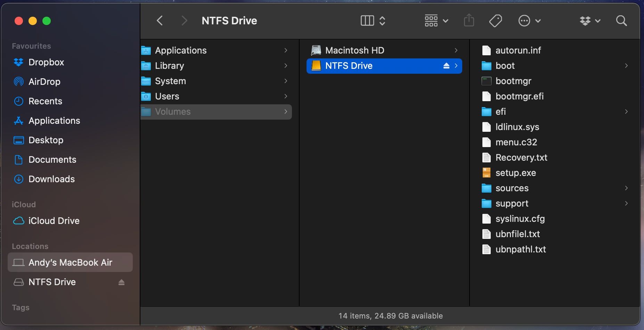Viewport: 644px width, 330px height.
Task: Open the grouping options dropdown chevron
Action: (x=446, y=21)
